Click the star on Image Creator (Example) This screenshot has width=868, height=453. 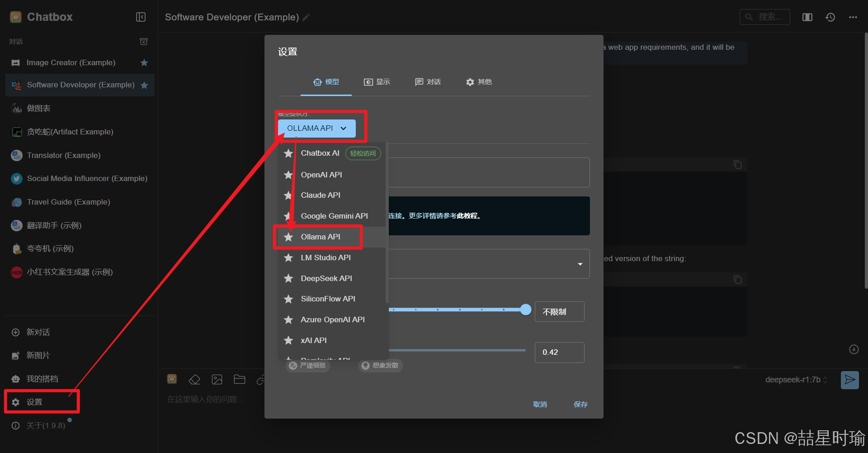click(144, 62)
